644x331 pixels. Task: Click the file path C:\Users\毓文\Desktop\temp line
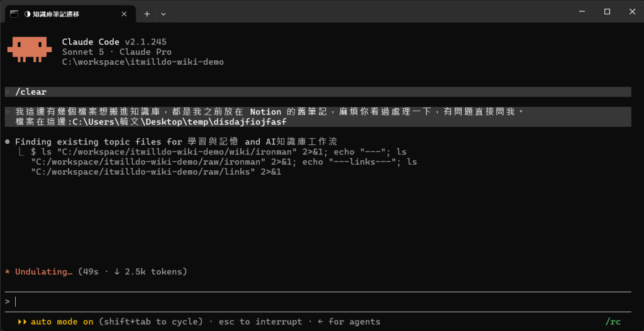pyautogui.click(x=150, y=122)
